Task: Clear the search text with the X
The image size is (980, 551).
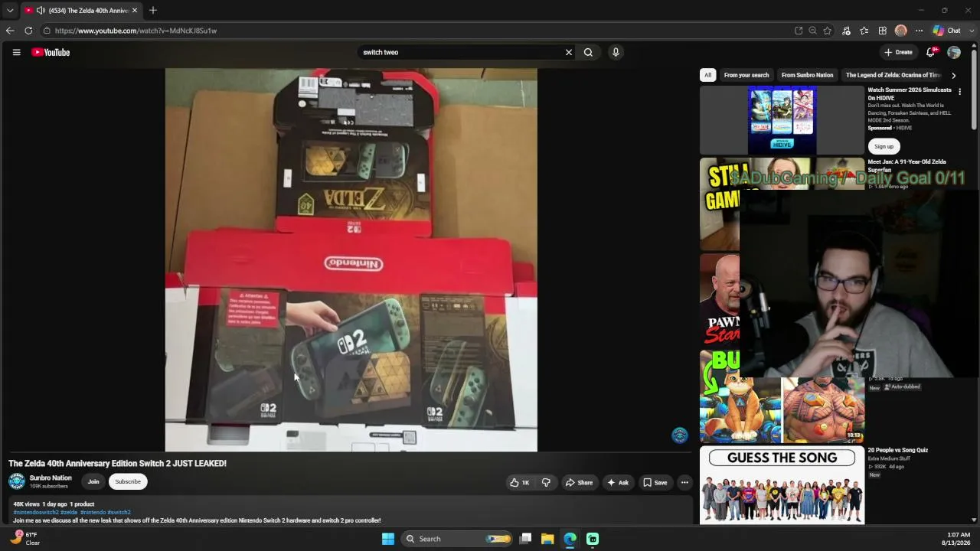Action: tap(569, 52)
